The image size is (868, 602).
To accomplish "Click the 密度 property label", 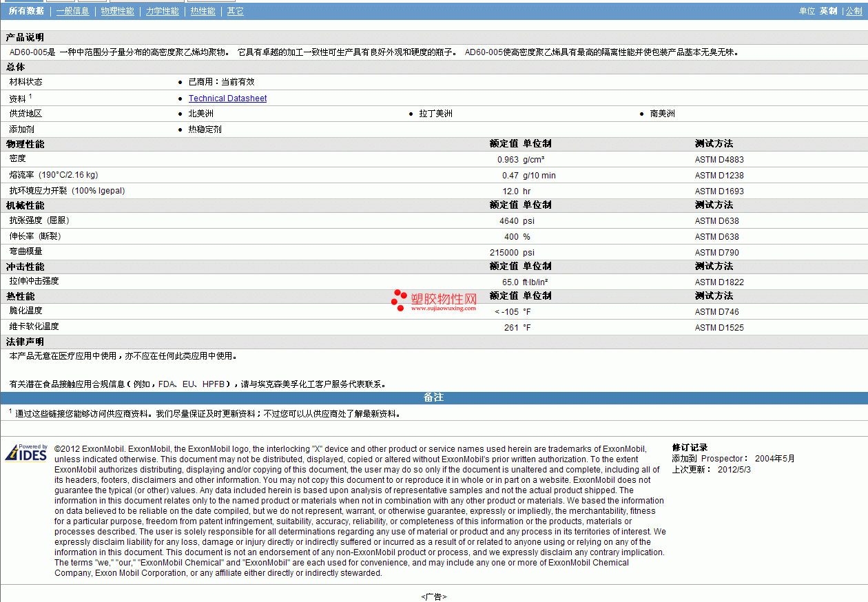I will (17, 159).
